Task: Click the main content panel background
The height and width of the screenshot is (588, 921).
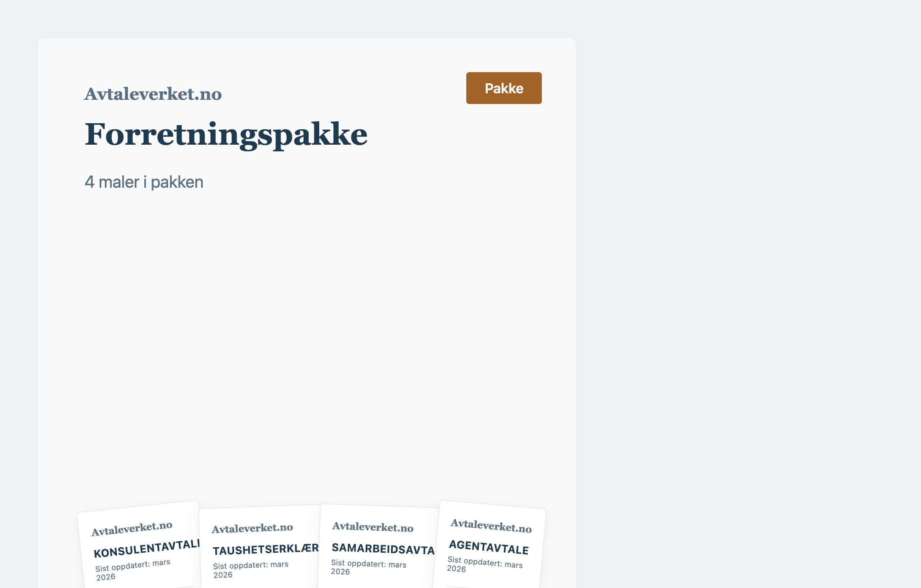Action: [307, 326]
